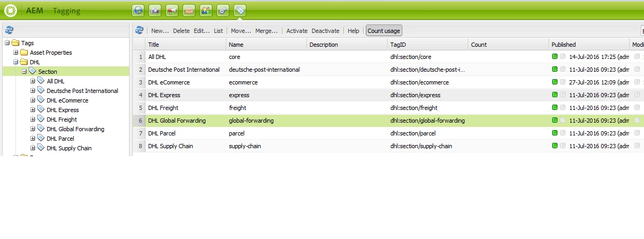Click the DHL Supply Chain tag icon in tree
Image resolution: width=644 pixels, height=239 pixels.
point(41,148)
